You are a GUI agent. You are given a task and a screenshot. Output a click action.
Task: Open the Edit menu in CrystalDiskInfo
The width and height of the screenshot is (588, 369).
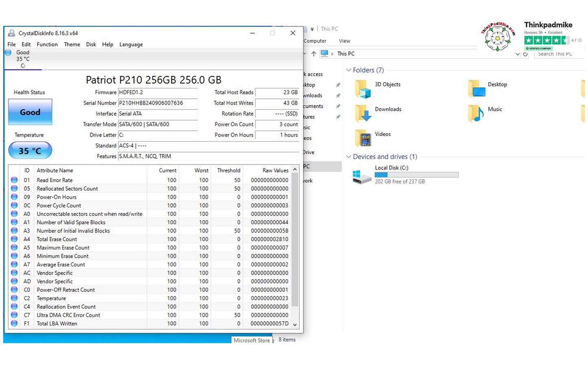26,44
